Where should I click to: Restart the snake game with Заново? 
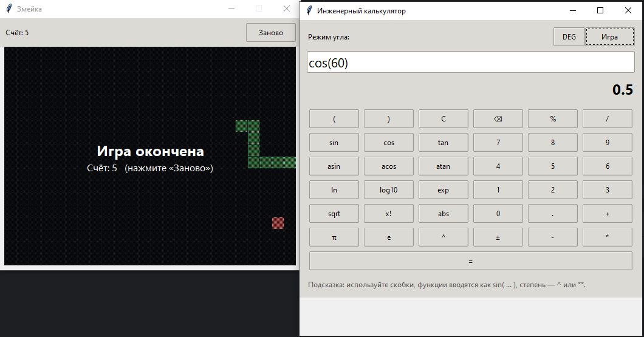coord(270,33)
